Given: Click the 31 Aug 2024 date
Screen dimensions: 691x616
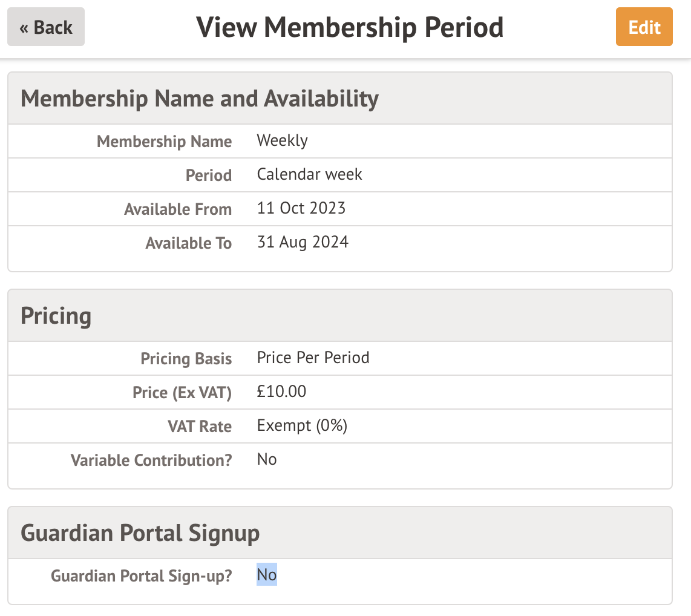Looking at the screenshot, I should 303,243.
